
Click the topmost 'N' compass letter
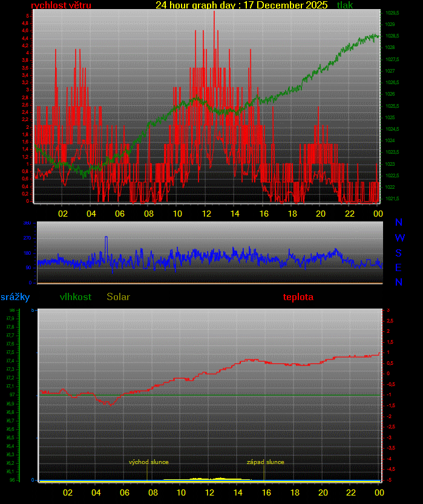pos(399,223)
